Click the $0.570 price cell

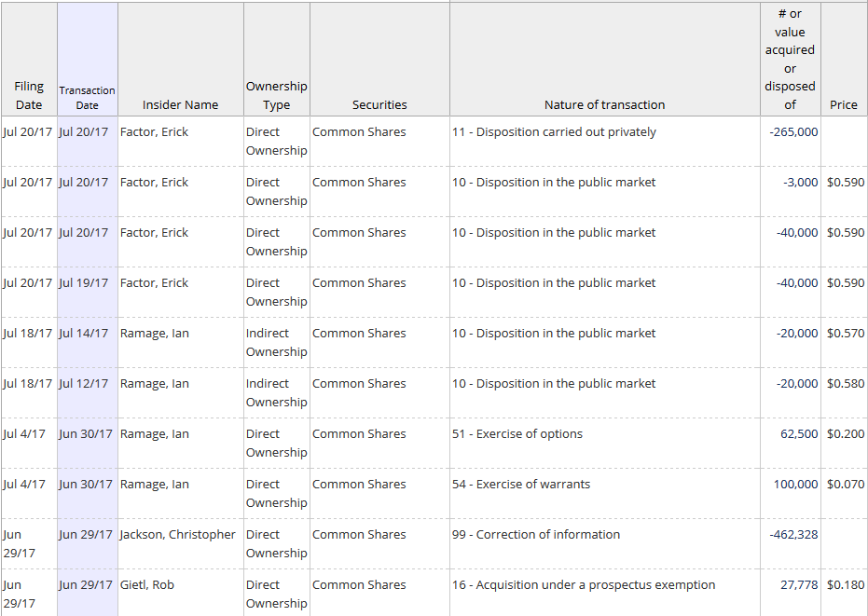coord(845,334)
